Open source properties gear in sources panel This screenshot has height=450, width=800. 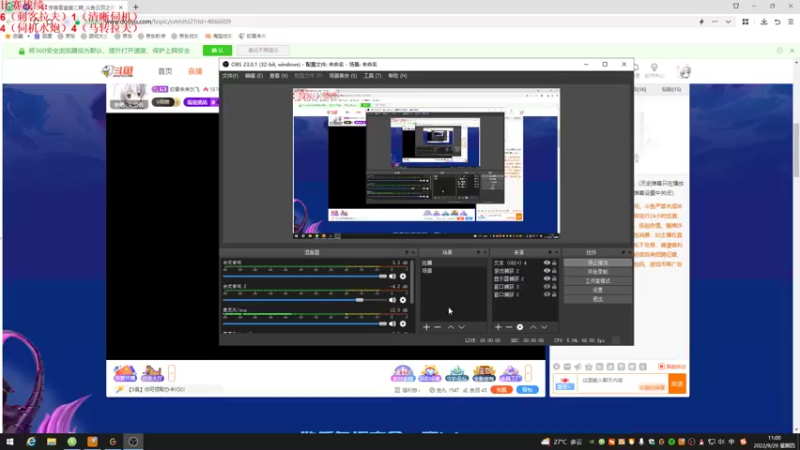coord(520,327)
